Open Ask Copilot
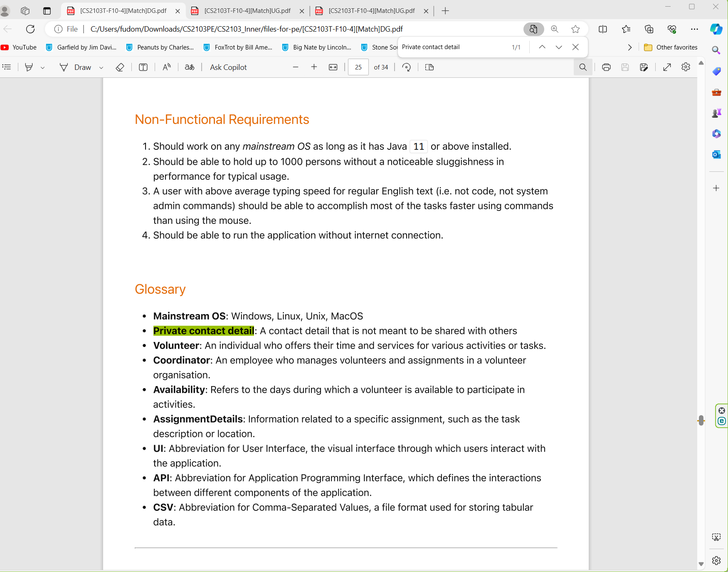The width and height of the screenshot is (728, 572). click(228, 67)
